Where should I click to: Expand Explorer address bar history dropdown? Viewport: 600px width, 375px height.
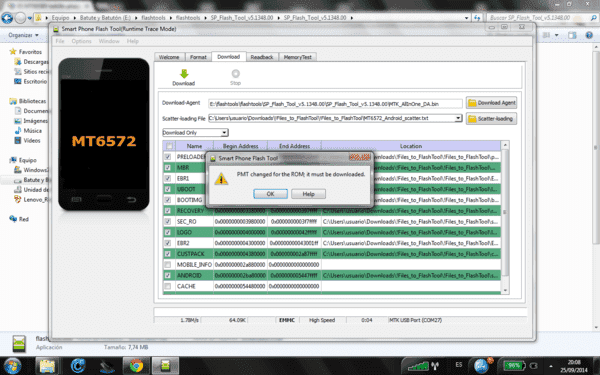pyautogui.click(x=466, y=18)
